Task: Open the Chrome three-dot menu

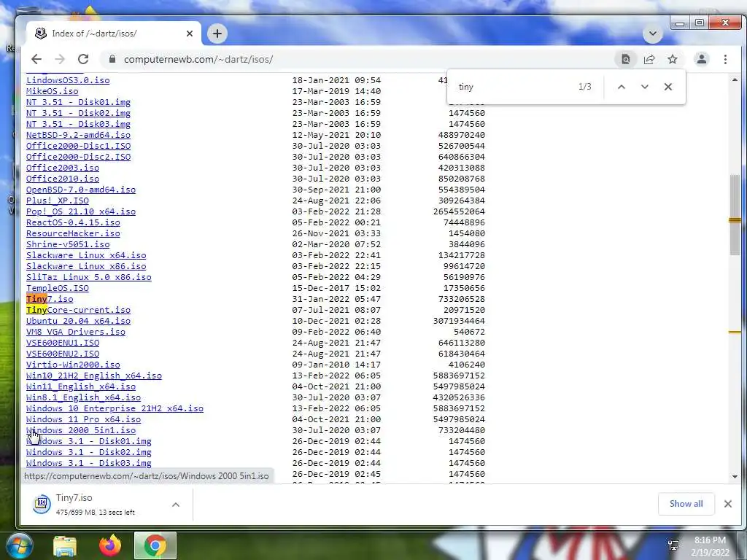Action: point(725,59)
